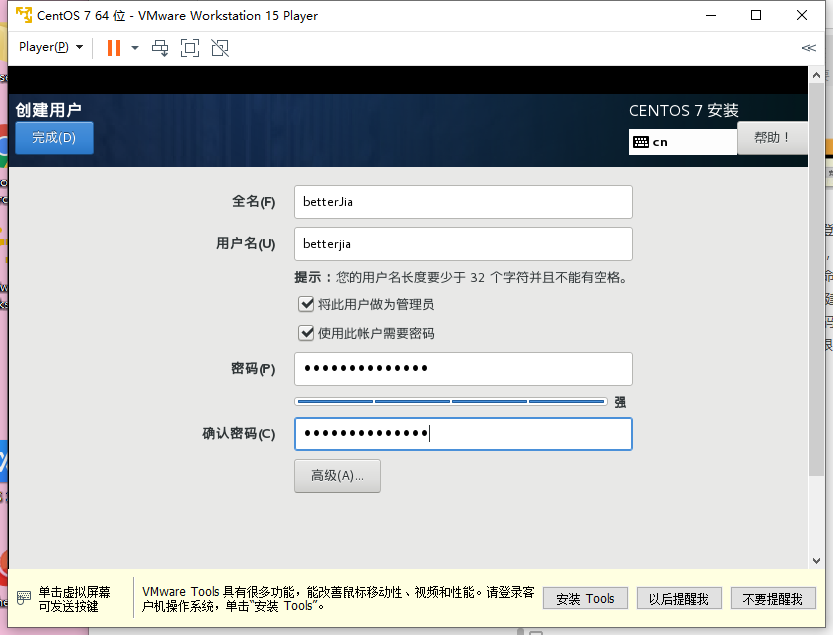Focus the 密码 password field
The height and width of the screenshot is (635, 833).
[x=463, y=369]
